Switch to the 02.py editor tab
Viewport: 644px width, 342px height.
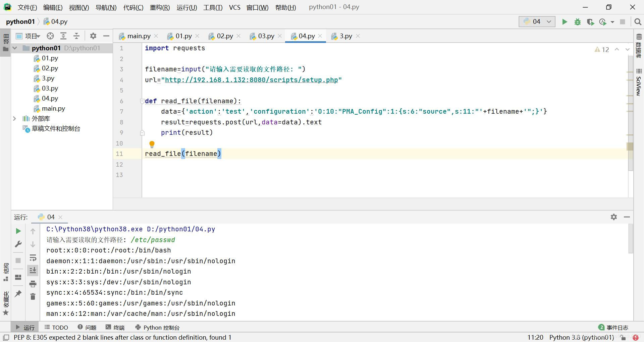[225, 36]
